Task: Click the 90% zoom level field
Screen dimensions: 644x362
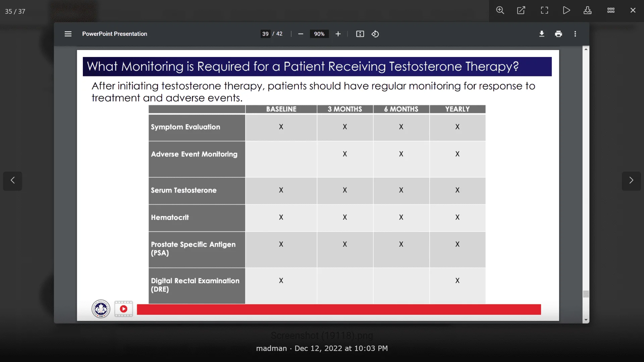Action: (x=319, y=34)
